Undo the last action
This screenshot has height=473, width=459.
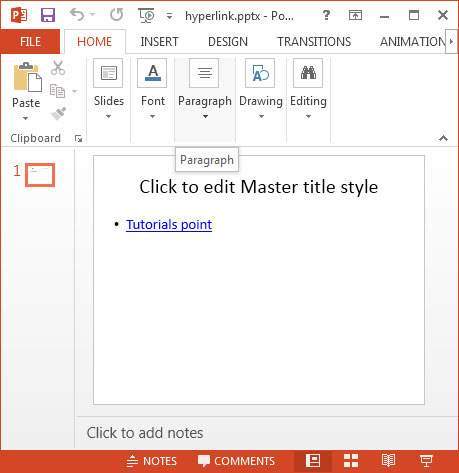pyautogui.click(x=77, y=15)
